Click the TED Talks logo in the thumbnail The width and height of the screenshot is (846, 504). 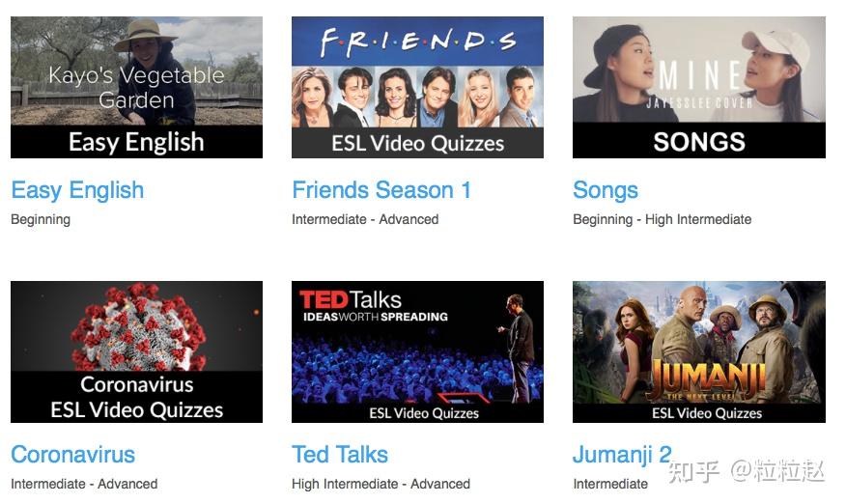click(x=375, y=306)
